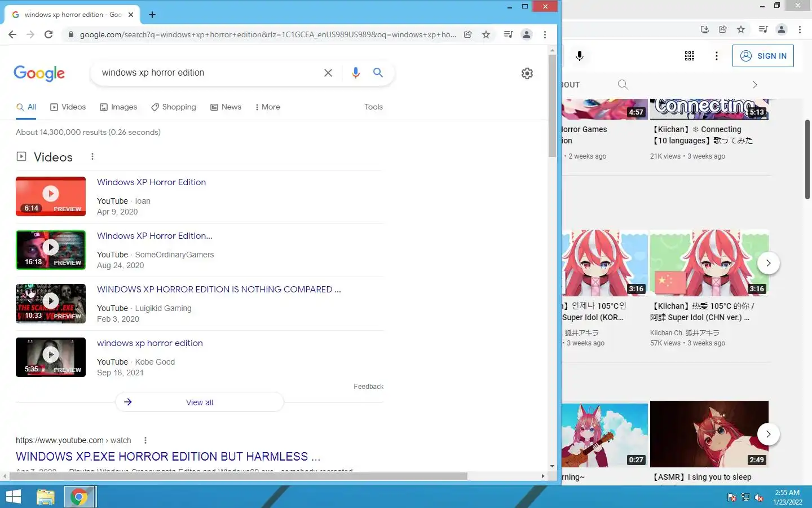Click the blue Google search magnifier
The width and height of the screenshot is (812, 508).
[x=378, y=73]
